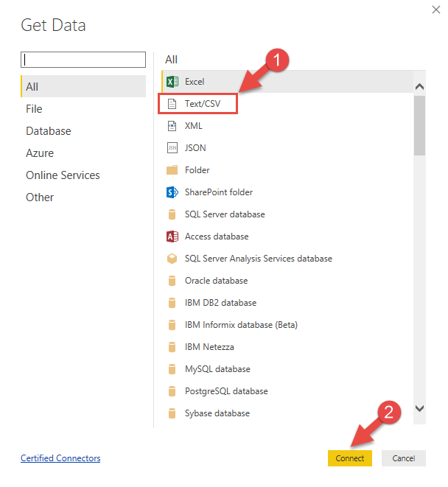The height and width of the screenshot is (487, 448).
Task: Click the Text/CSV file icon
Action: click(x=172, y=104)
